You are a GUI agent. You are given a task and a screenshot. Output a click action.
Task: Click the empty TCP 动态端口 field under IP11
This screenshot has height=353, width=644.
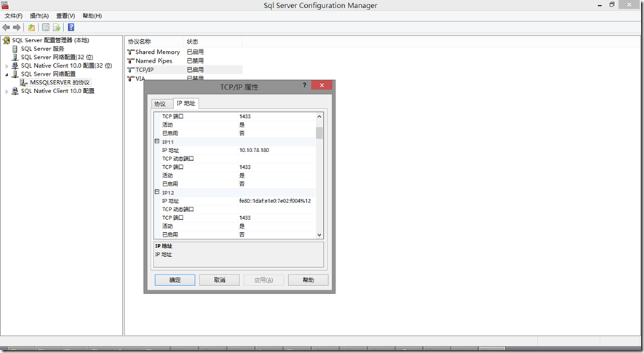[x=277, y=159]
